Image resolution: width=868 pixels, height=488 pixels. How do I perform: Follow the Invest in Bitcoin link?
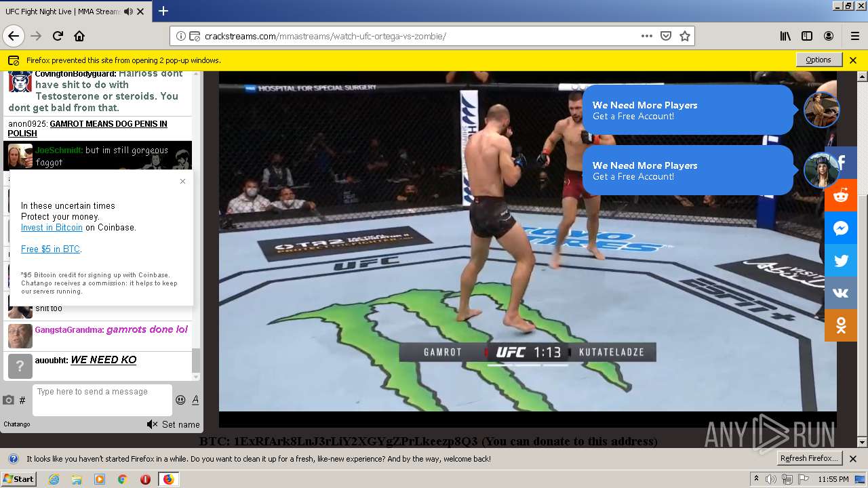coord(52,228)
